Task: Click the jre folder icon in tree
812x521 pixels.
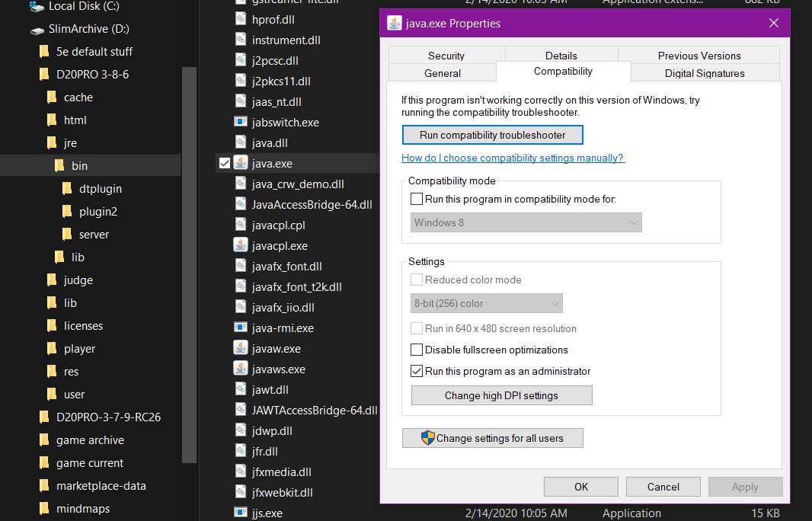Action: point(52,143)
